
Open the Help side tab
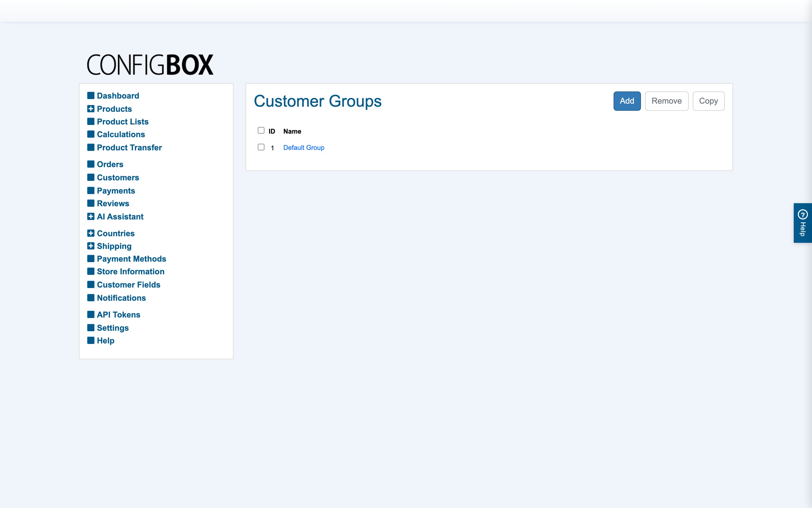coord(803,223)
